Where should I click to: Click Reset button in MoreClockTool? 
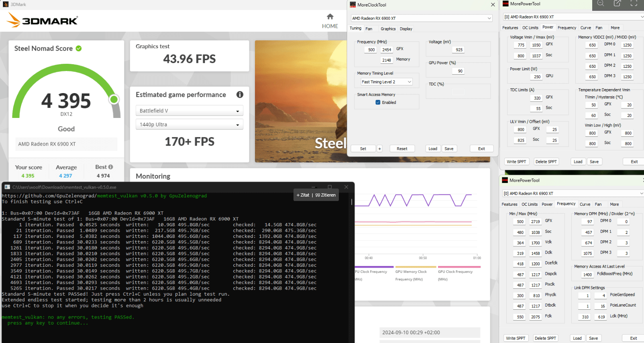click(402, 149)
